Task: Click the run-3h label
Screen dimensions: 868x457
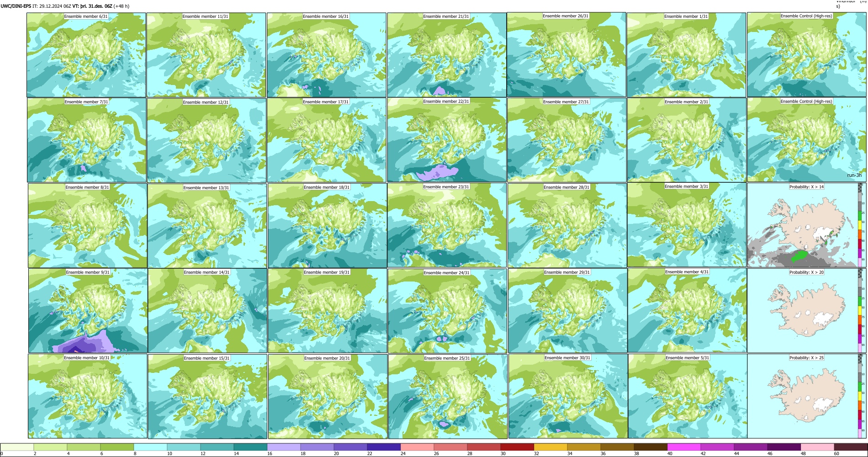Action: [x=854, y=175]
